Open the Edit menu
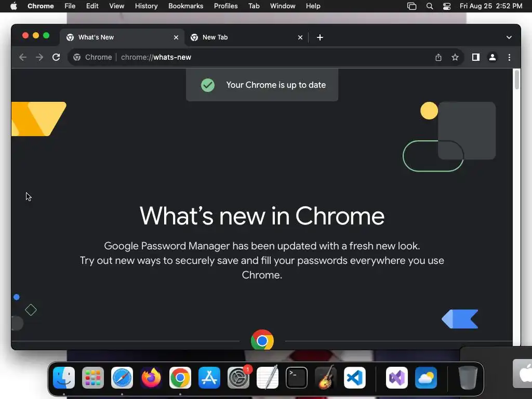The image size is (532, 399). click(92, 6)
